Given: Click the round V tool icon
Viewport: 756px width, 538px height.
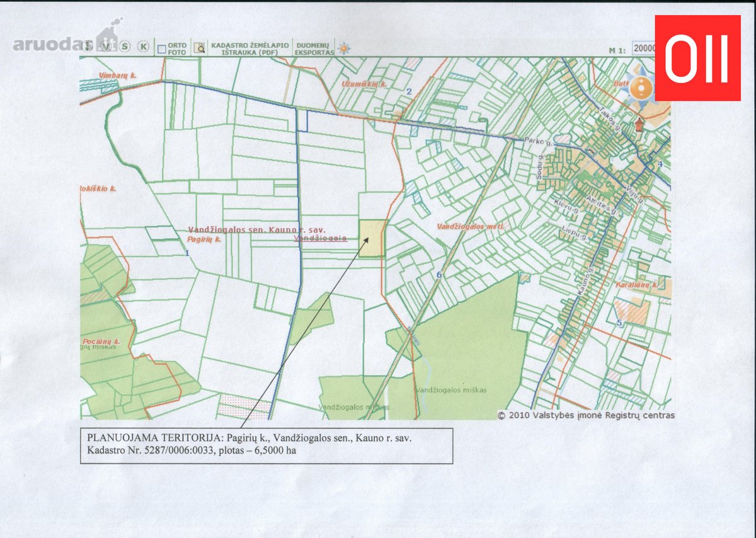Looking at the screenshot, I should point(107,47).
